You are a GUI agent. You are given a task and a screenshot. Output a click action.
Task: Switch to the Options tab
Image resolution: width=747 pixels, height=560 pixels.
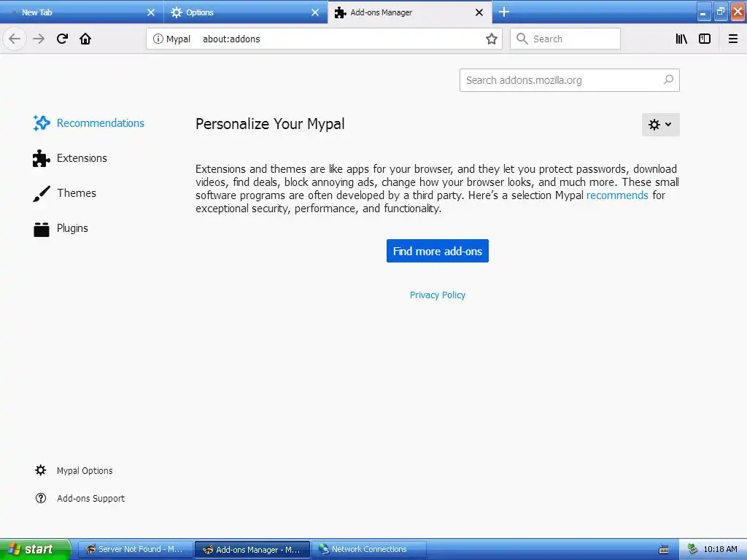coord(246,12)
